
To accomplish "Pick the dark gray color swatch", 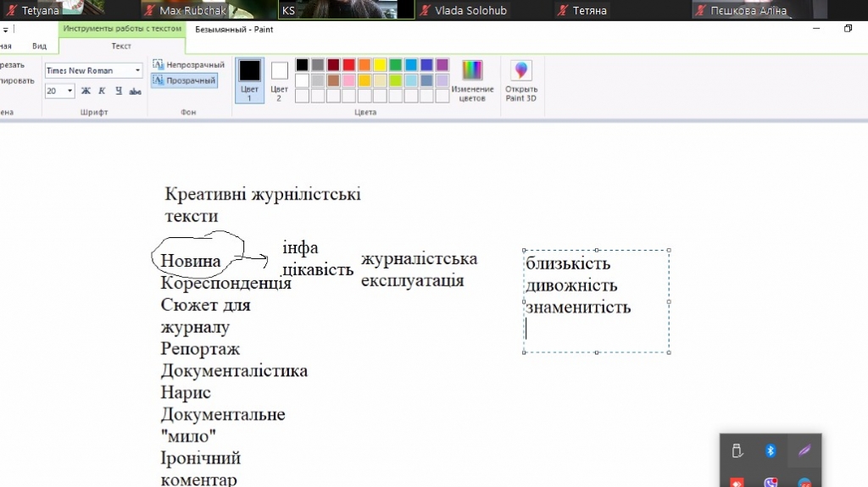I will (317, 64).
